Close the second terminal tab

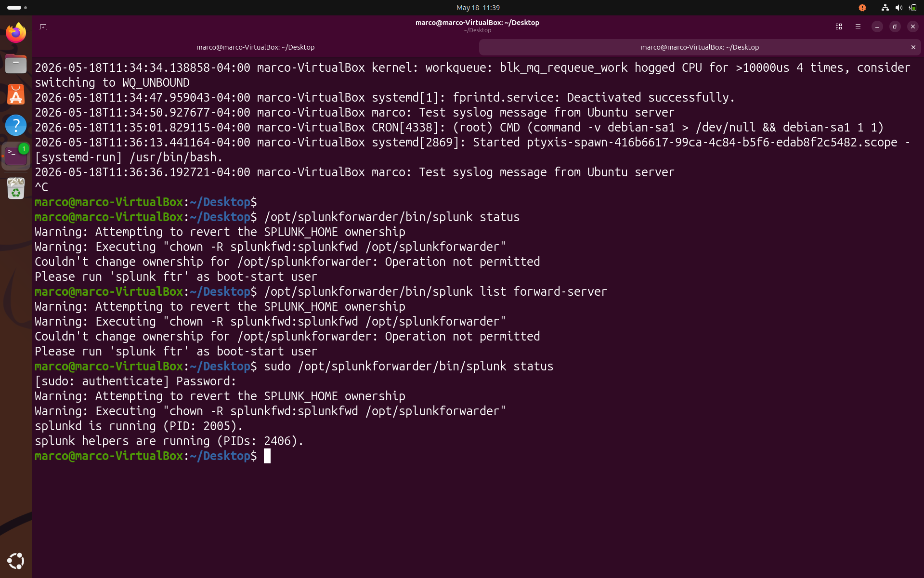913,47
